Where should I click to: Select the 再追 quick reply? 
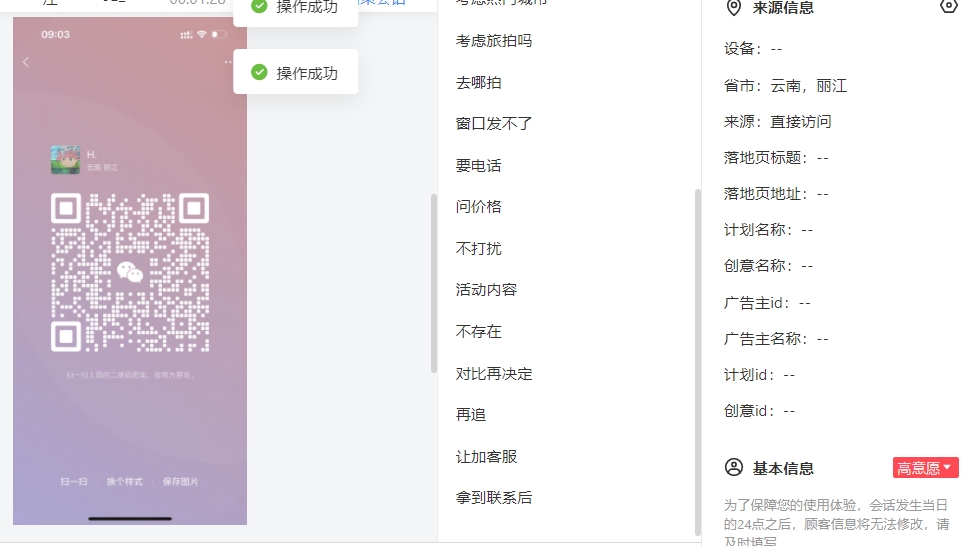[470, 415]
